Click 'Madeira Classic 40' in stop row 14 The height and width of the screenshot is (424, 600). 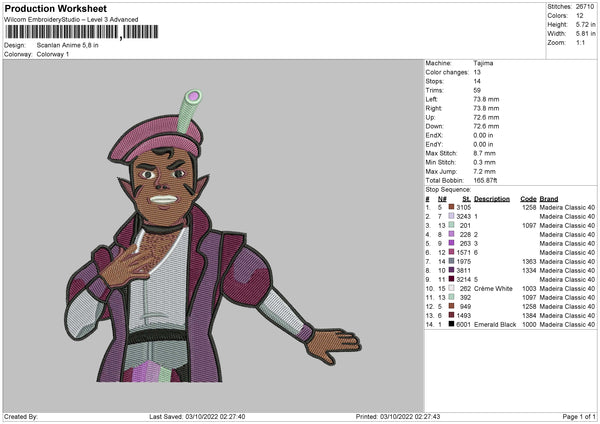click(567, 324)
